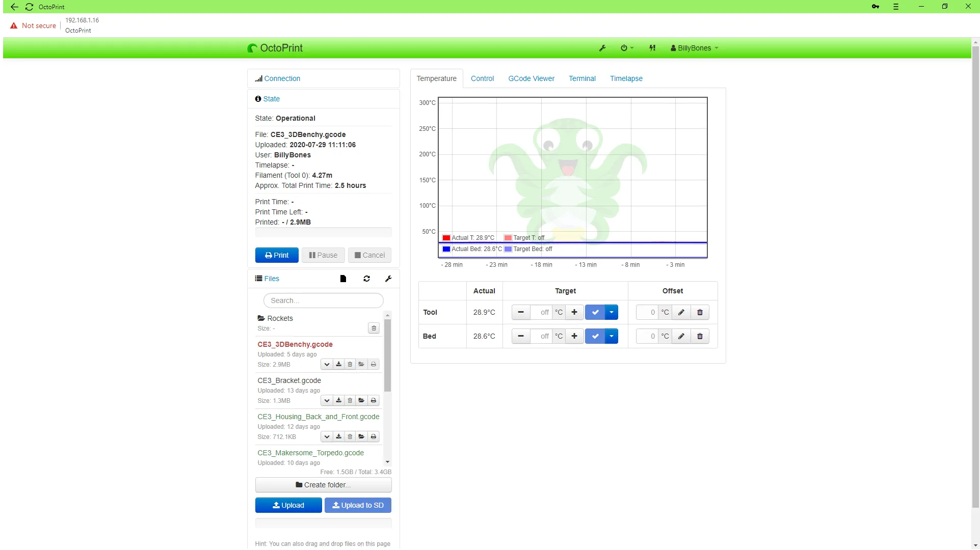This screenshot has width=980, height=550.
Task: Download CE3_3DBenchy.gcode file
Action: [338, 364]
